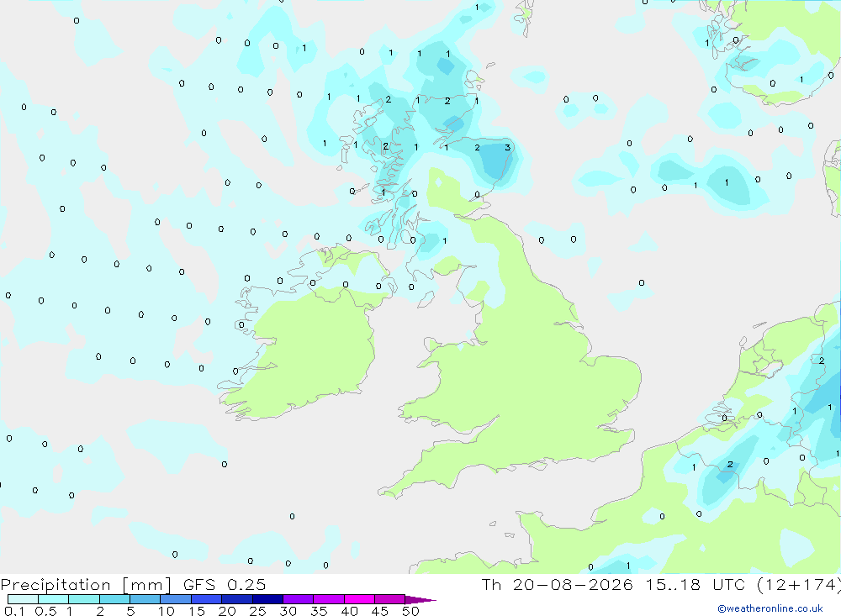Click the 'GFS 0.25' model label
The height and width of the screenshot is (616, 841).
tap(225, 584)
